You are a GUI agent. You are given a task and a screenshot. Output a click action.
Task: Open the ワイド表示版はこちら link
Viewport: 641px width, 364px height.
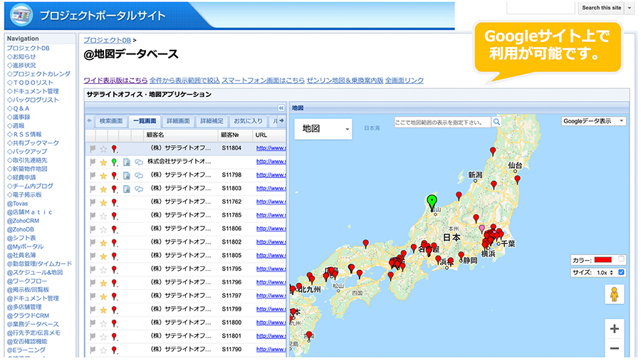[115, 80]
